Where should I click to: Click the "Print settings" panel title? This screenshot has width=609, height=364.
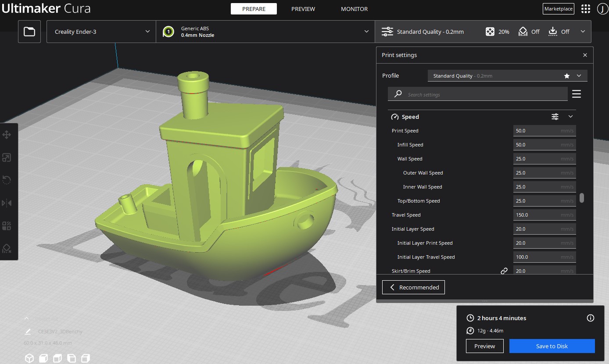pos(399,55)
